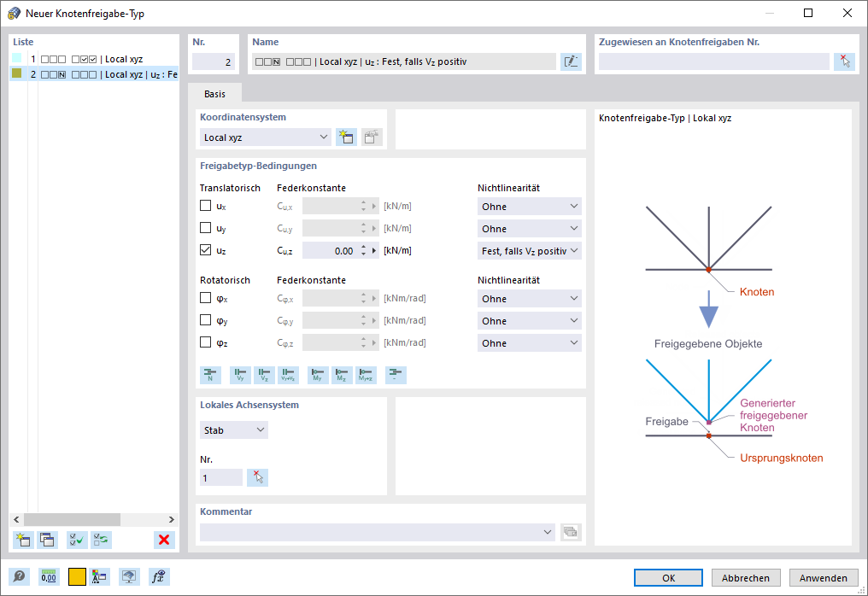Image resolution: width=868 pixels, height=596 pixels.
Task: Enable the ux translational checkbox
Action: coord(205,206)
